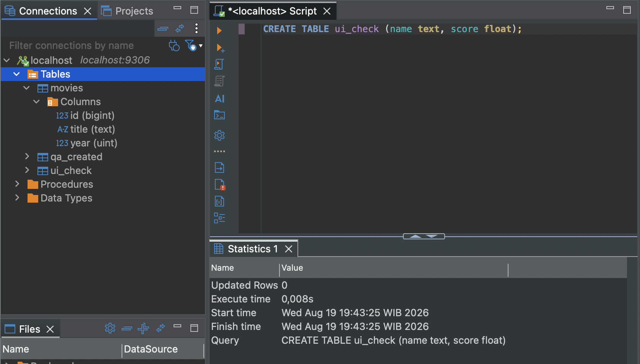Click the connect plug icon beside the filter field
The height and width of the screenshot is (364, 640).
point(174,45)
